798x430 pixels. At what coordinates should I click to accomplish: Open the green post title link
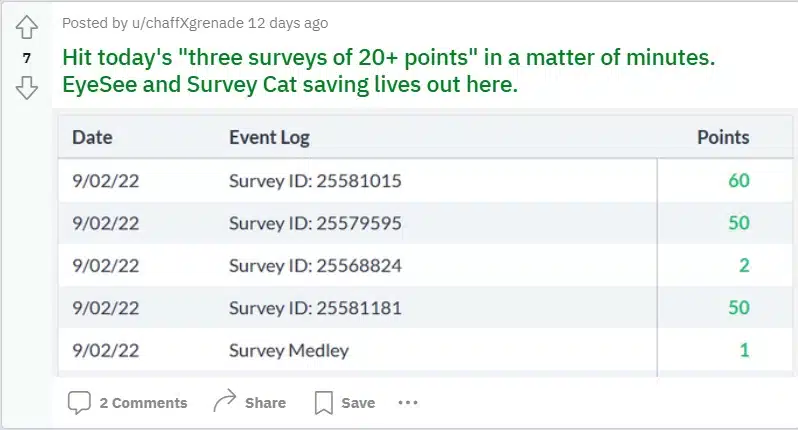[389, 71]
